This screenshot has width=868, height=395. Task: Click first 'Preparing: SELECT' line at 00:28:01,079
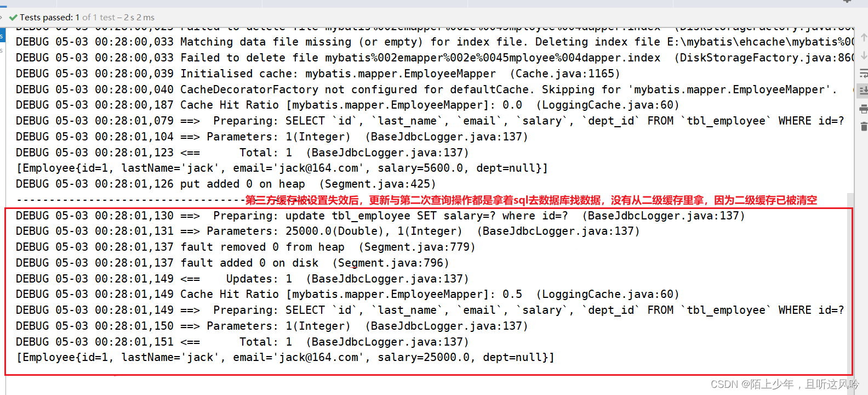coord(430,121)
